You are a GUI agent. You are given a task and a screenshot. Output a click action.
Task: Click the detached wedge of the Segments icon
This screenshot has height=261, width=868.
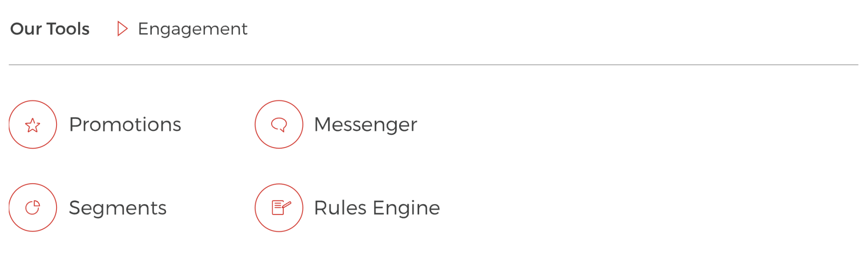(37, 204)
